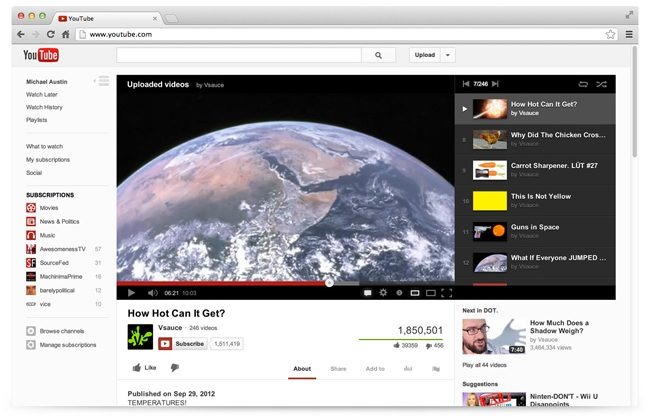Switch to the Share tab
This screenshot has width=650, height=420.
tap(338, 369)
